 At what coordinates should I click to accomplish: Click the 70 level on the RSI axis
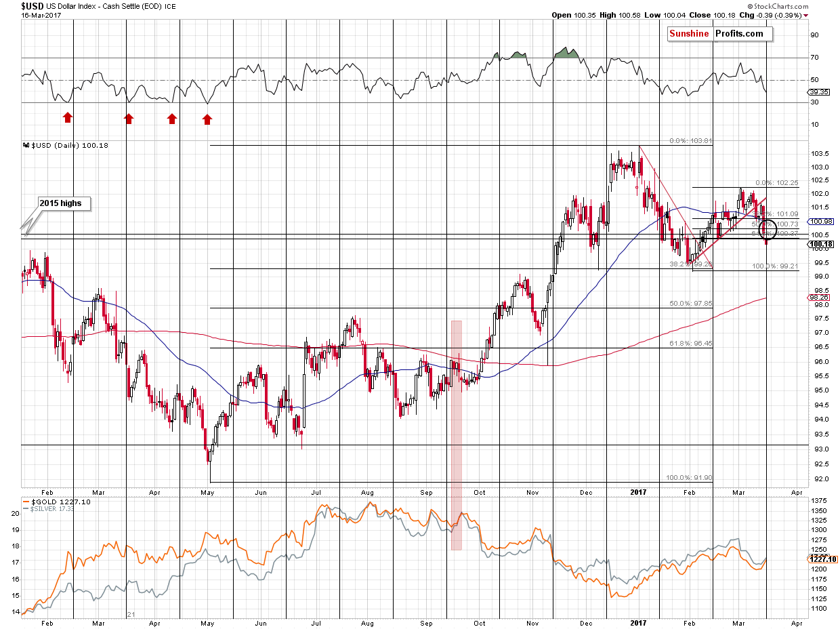(813, 58)
